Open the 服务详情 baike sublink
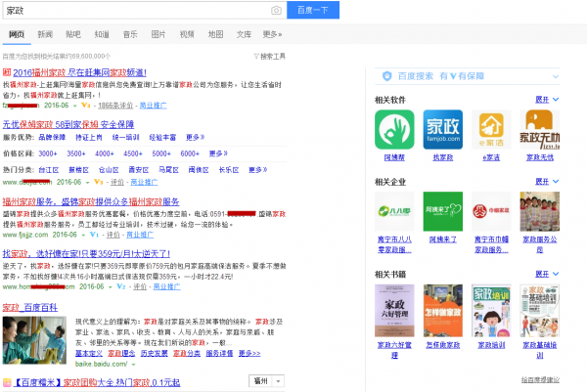The width and height of the screenshot is (587, 392). click(219, 354)
